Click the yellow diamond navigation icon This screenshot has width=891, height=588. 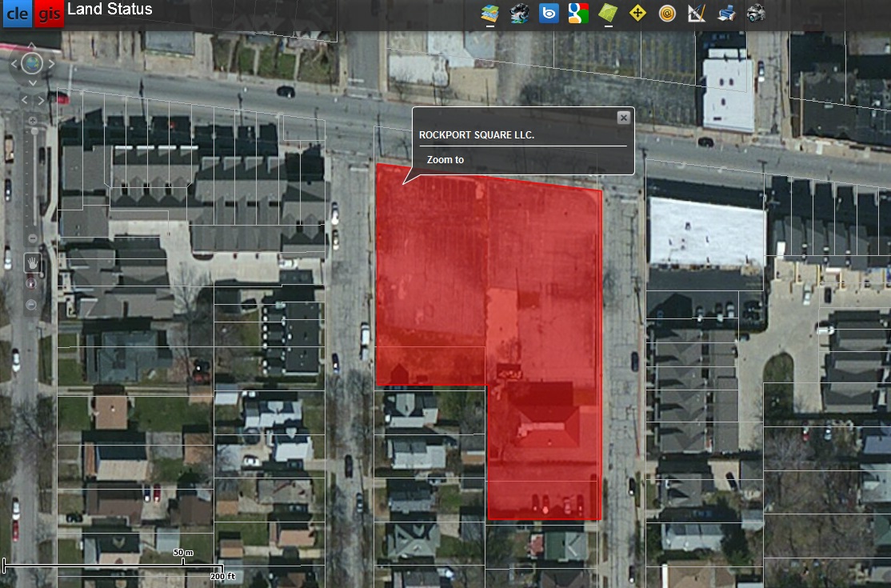click(x=637, y=13)
